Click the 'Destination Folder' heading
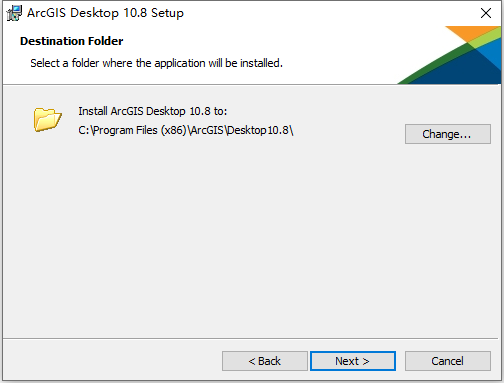Screen dimensions: 504x383 pos(72,41)
